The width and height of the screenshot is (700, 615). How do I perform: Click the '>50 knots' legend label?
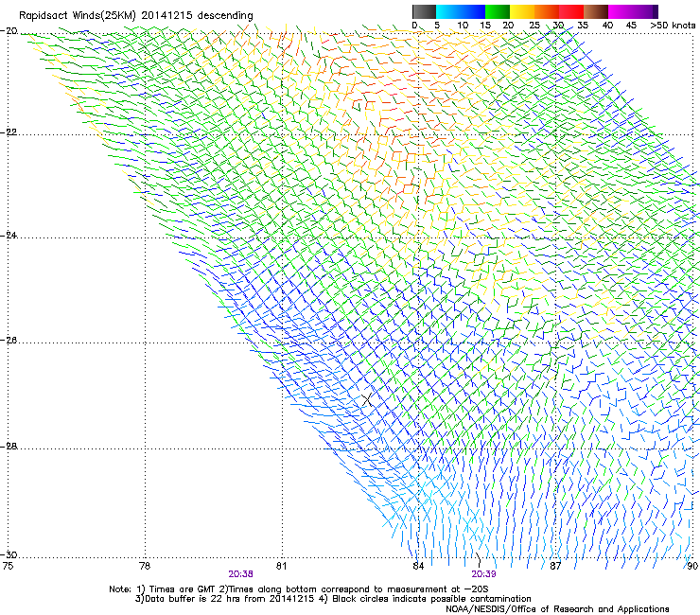673,26
